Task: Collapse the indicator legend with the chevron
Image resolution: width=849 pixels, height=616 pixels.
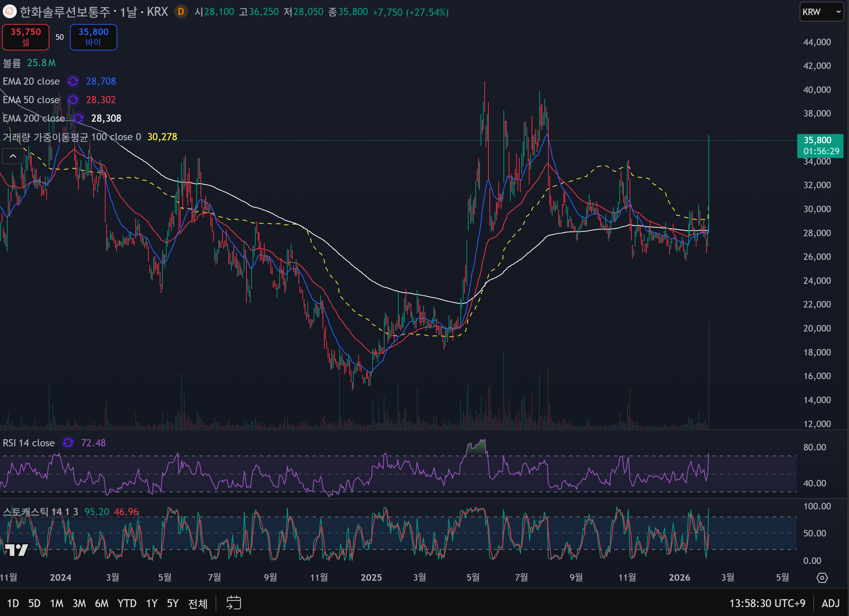Action: coord(13,156)
